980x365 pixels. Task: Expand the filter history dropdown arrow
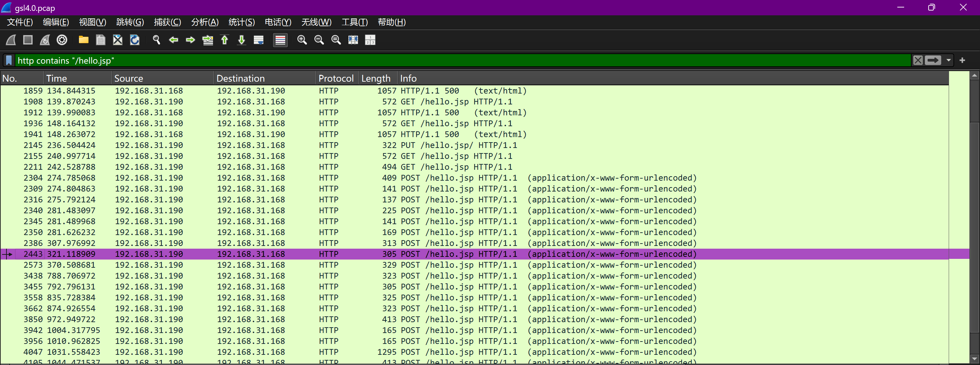(948, 61)
